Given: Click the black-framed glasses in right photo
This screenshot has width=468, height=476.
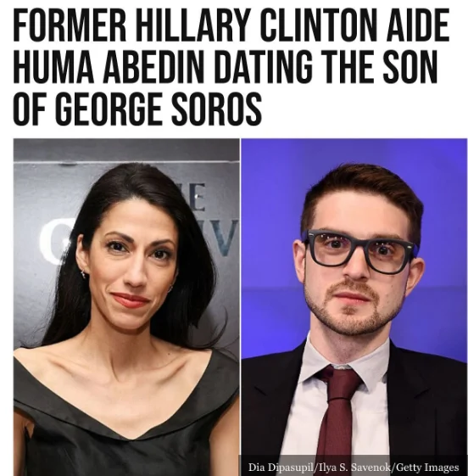Looking at the screenshot, I should [x=361, y=251].
